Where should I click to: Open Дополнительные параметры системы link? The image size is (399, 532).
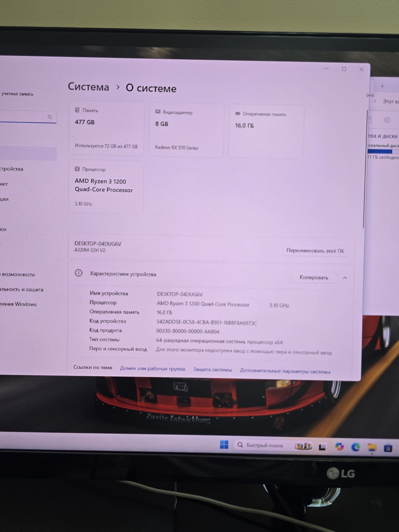285,371
